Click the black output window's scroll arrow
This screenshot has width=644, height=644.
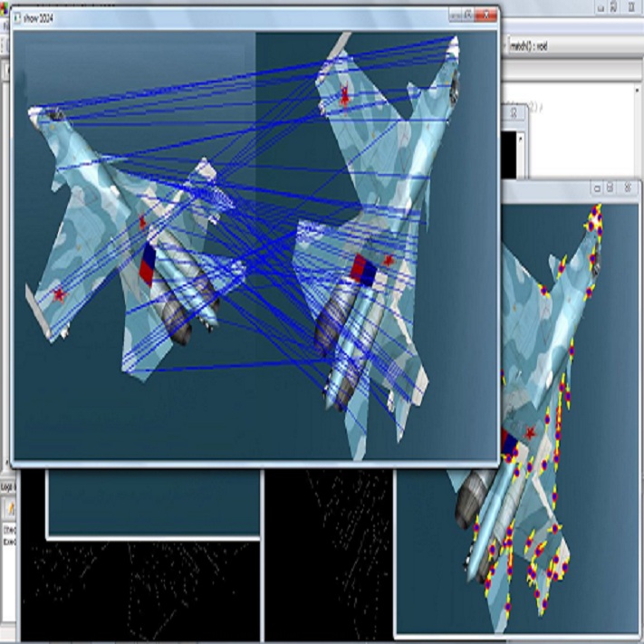click(521, 139)
